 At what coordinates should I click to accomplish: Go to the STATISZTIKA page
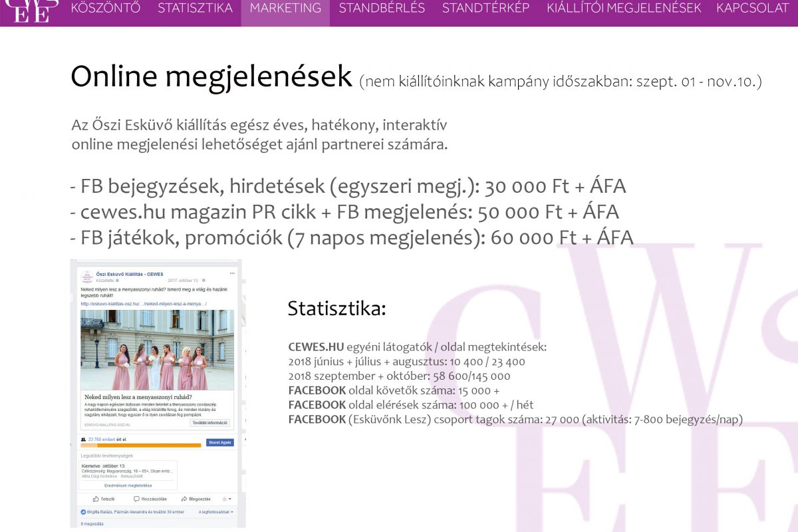(195, 9)
